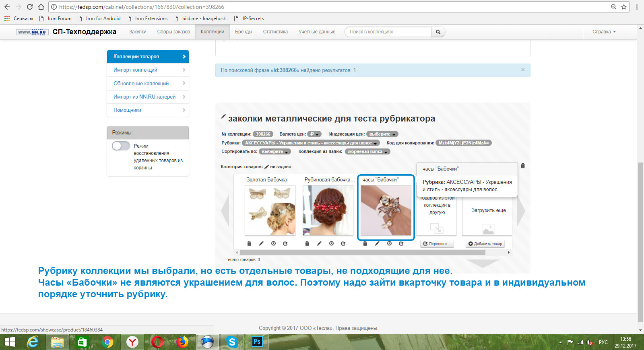Open browser zoom indicator icon
Viewport: 644px width, 350px height.
[x=614, y=7]
